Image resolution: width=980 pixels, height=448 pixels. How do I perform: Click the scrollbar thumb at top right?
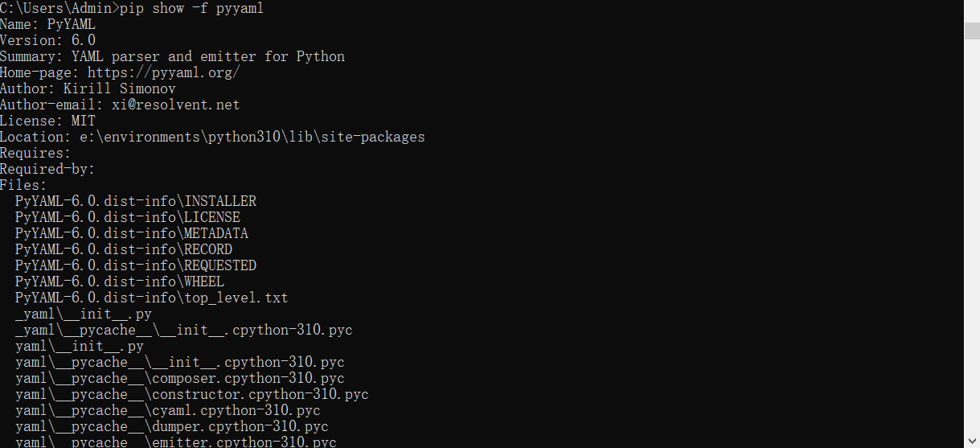(972, 30)
